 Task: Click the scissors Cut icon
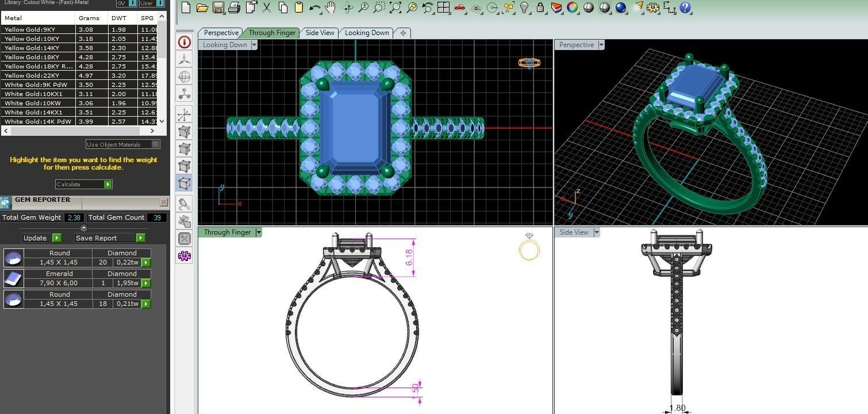click(x=266, y=7)
